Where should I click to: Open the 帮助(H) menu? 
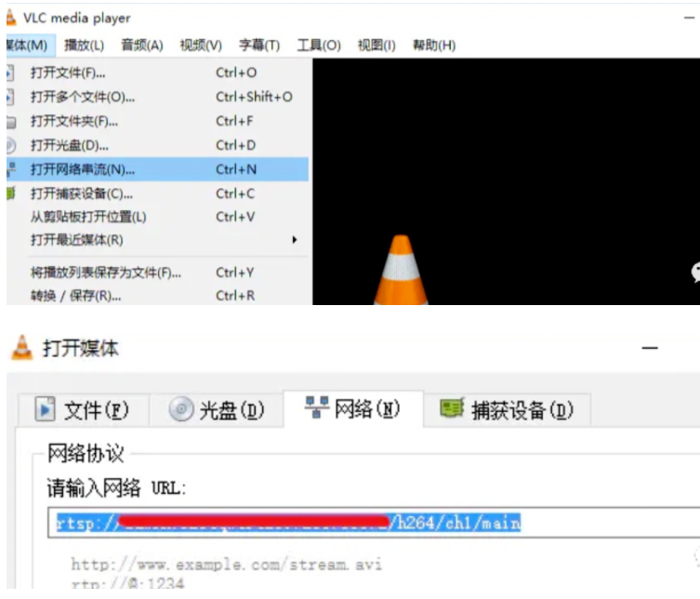coord(433,46)
